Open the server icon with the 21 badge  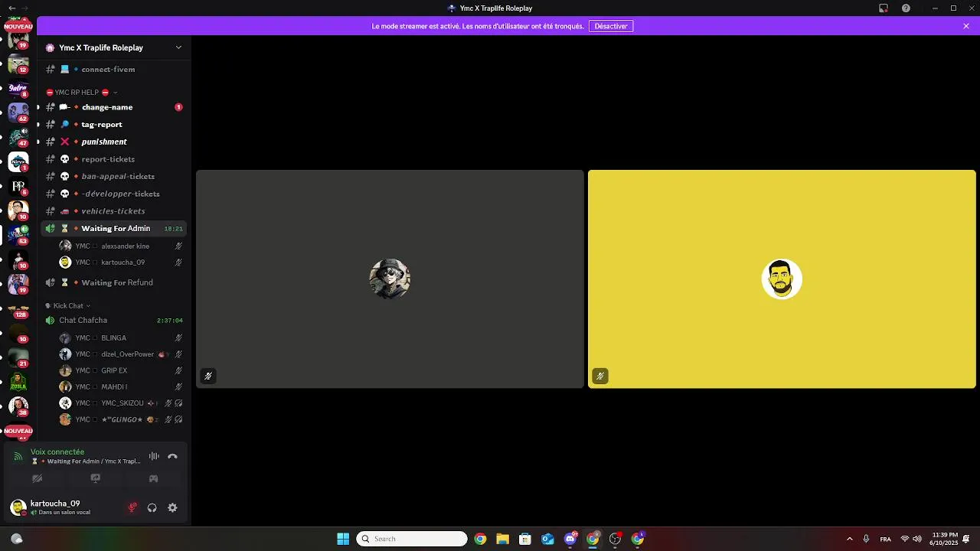[18, 357]
